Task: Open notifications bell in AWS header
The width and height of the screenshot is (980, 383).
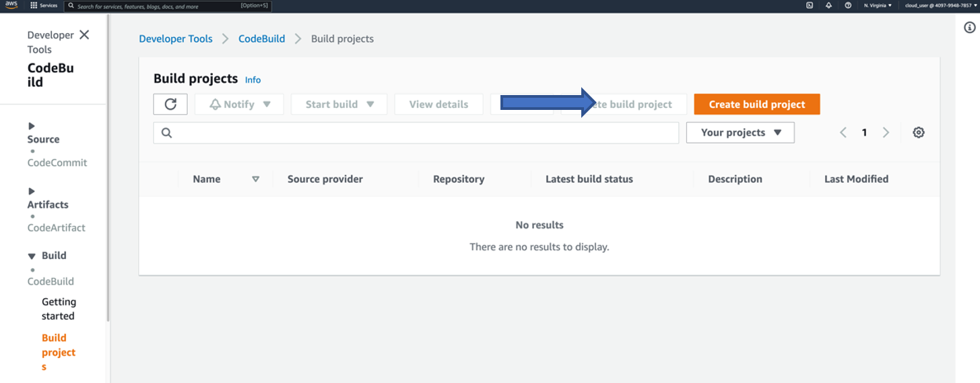Action: (x=828, y=5)
